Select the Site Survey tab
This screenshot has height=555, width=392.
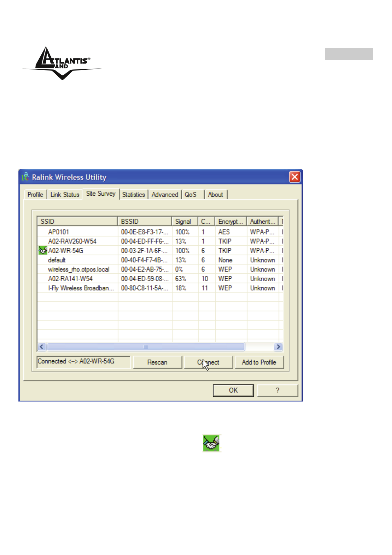point(101,194)
